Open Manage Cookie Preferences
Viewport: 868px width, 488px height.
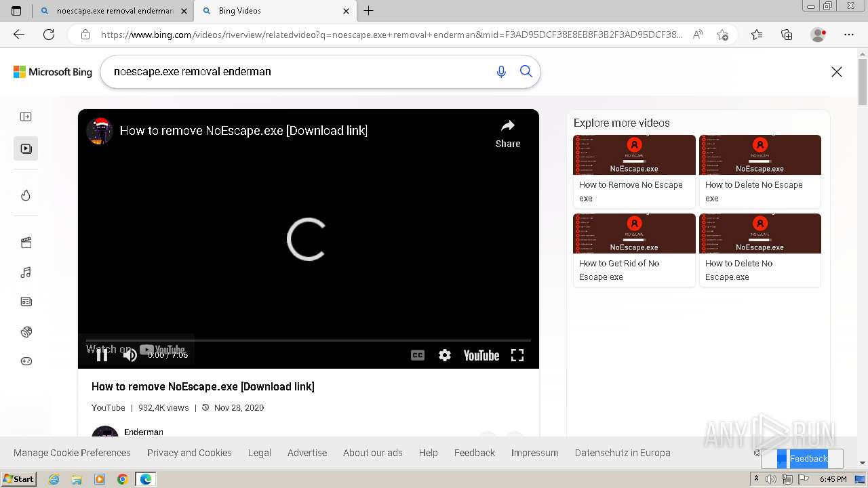(72, 453)
